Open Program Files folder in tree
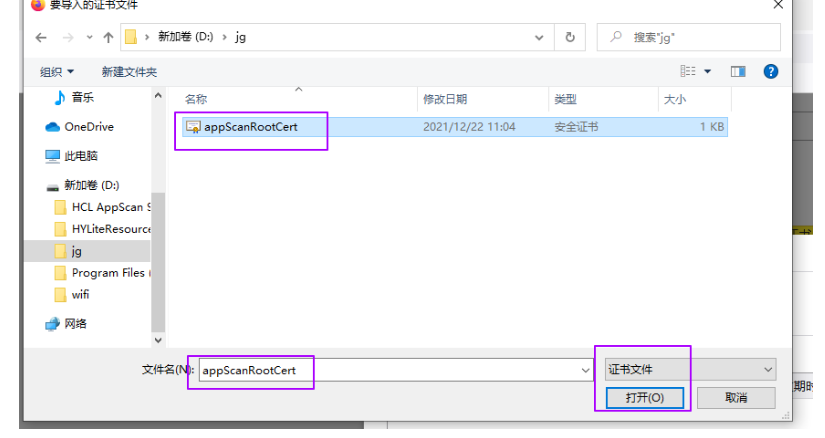 (x=103, y=273)
